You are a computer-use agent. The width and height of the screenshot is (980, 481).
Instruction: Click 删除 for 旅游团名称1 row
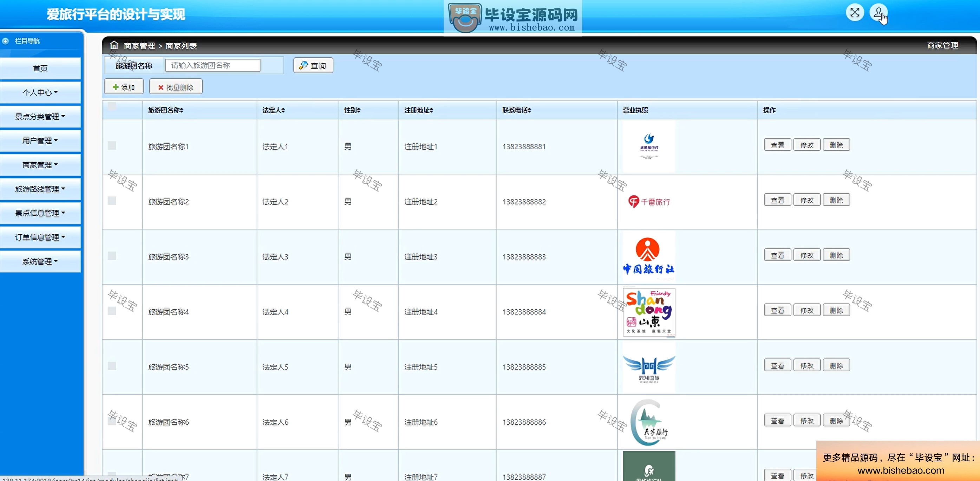836,145
